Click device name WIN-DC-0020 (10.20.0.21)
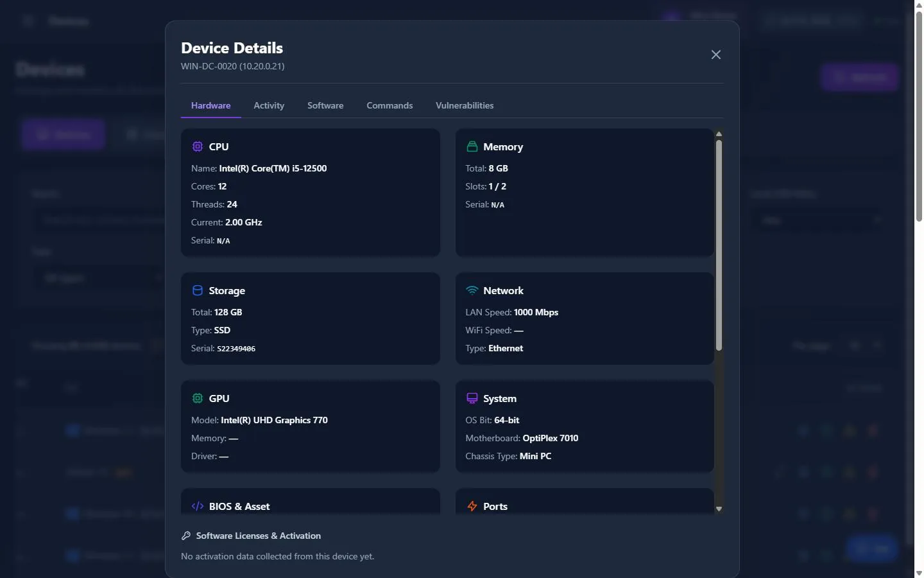Image resolution: width=924 pixels, height=578 pixels. 233,66
